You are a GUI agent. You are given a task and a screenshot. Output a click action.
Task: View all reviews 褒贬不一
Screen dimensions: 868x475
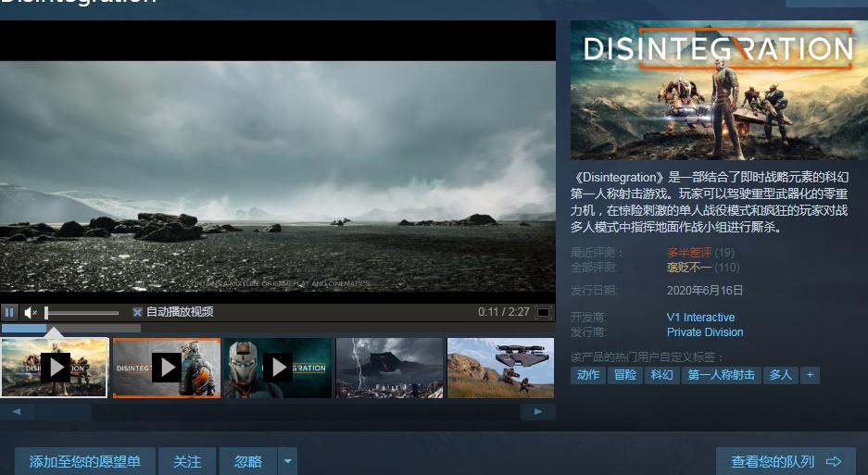click(x=688, y=268)
